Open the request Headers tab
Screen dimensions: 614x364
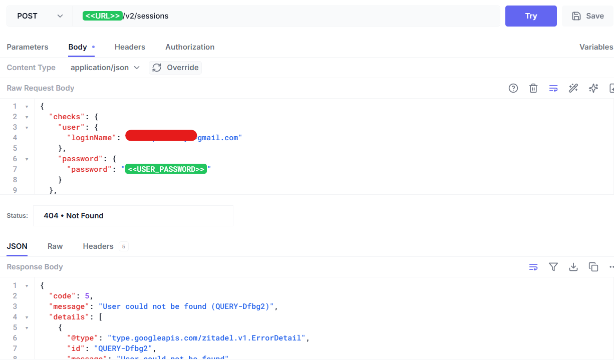click(130, 47)
